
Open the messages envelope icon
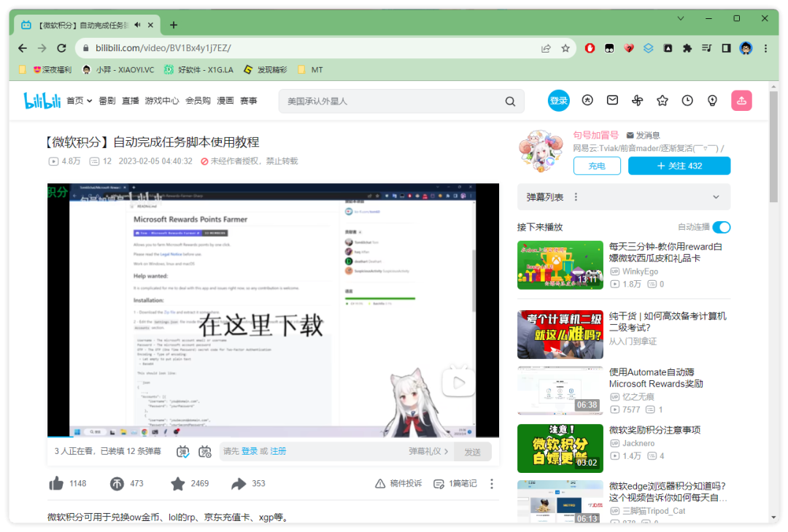coord(612,101)
